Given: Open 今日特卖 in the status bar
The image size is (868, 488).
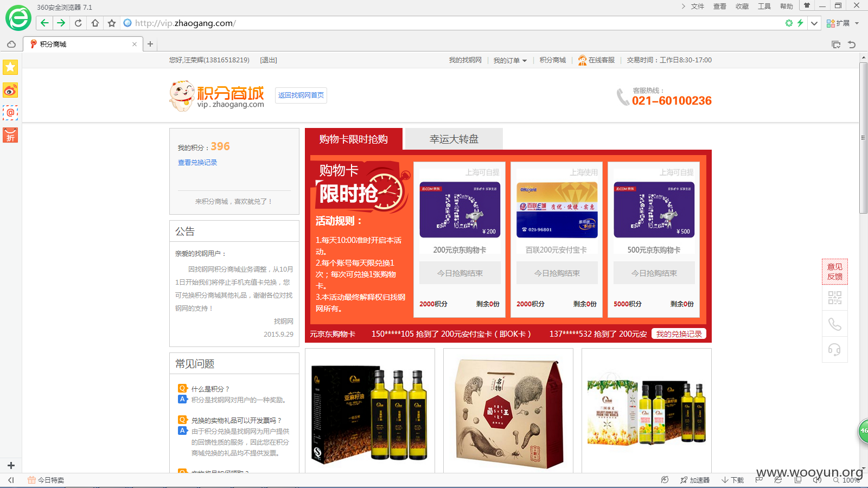Looking at the screenshot, I should click(46, 480).
